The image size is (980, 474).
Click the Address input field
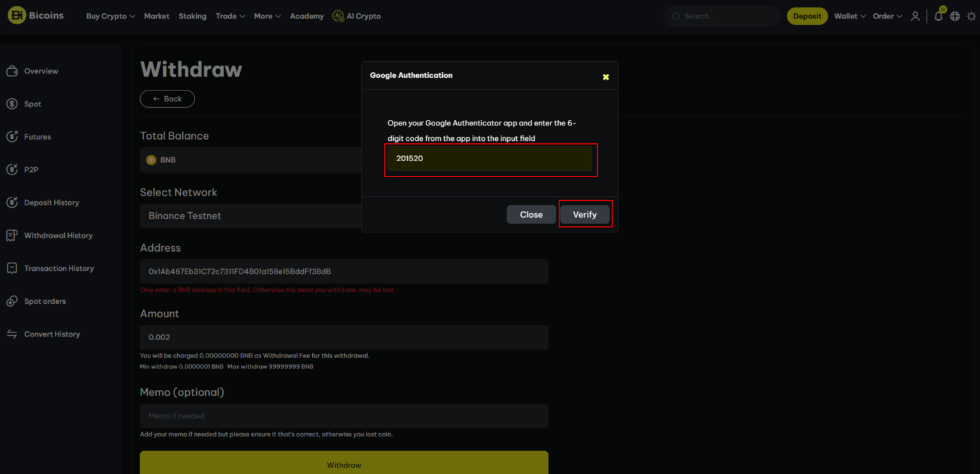[x=344, y=271]
